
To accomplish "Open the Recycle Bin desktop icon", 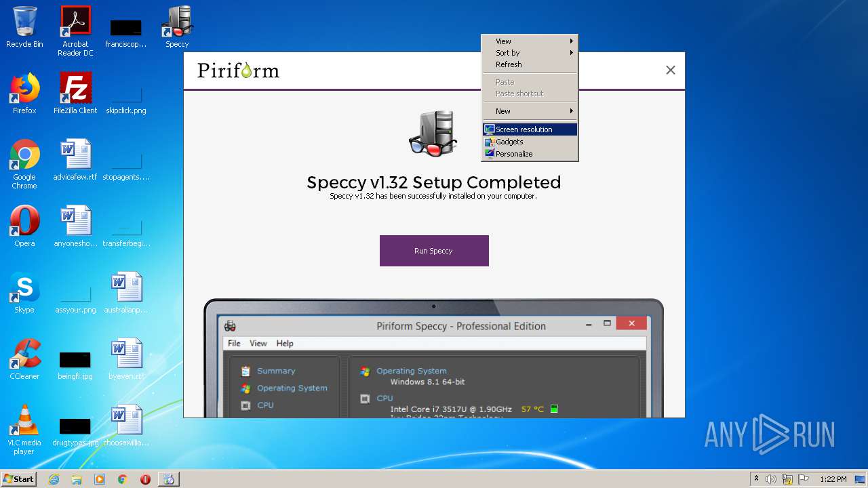I will pyautogui.click(x=24, y=27).
